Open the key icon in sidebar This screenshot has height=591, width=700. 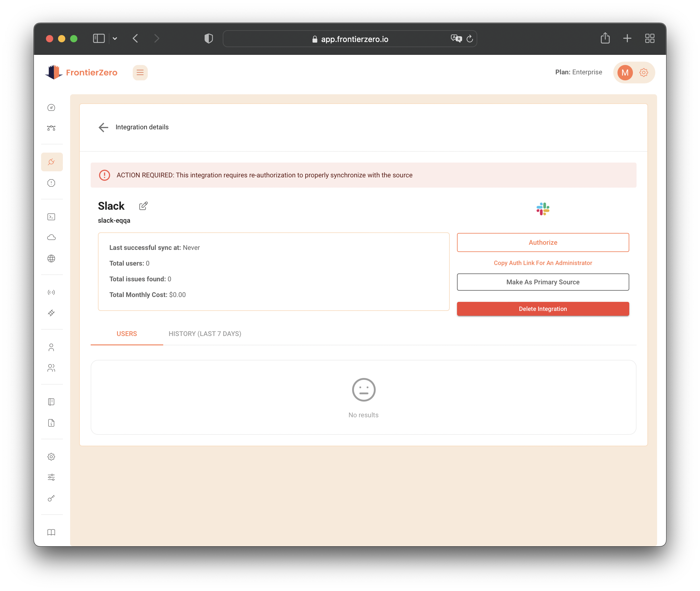(51, 498)
